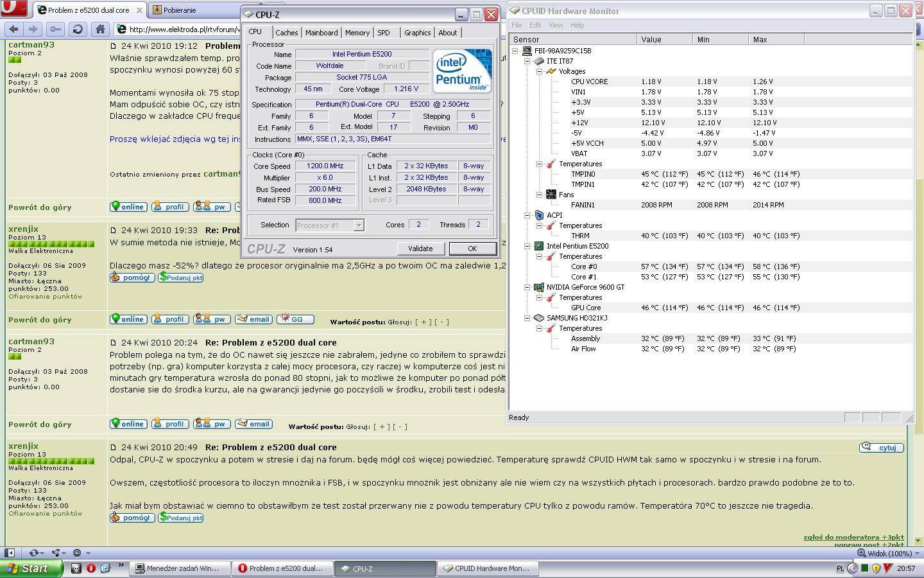Click the Fans icon in Hardware Monitor
Screen dimensions: 924x578
click(x=551, y=195)
